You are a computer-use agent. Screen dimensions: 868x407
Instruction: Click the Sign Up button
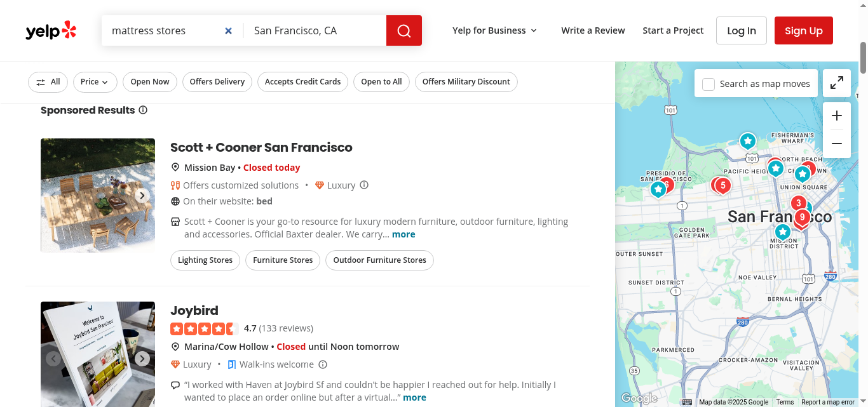click(804, 30)
